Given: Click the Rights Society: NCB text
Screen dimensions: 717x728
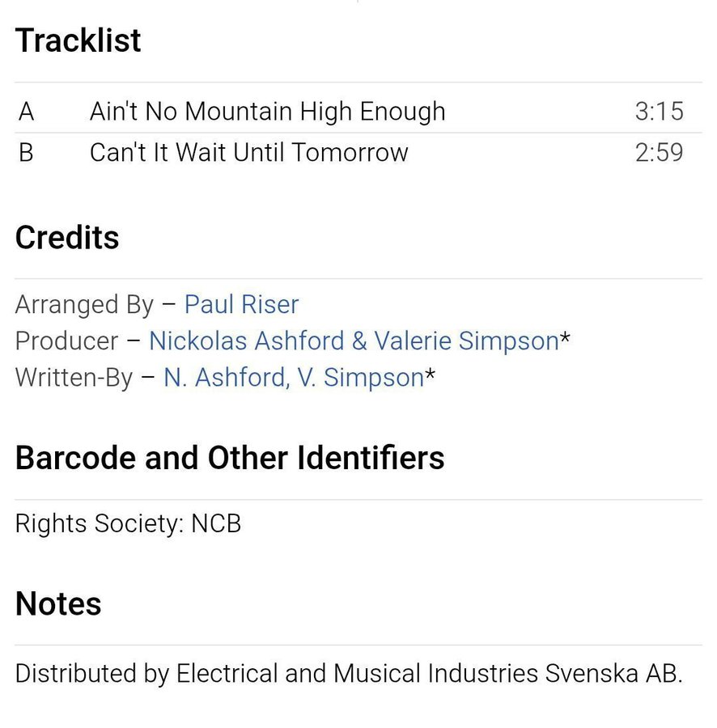Looking at the screenshot, I should click(128, 524).
